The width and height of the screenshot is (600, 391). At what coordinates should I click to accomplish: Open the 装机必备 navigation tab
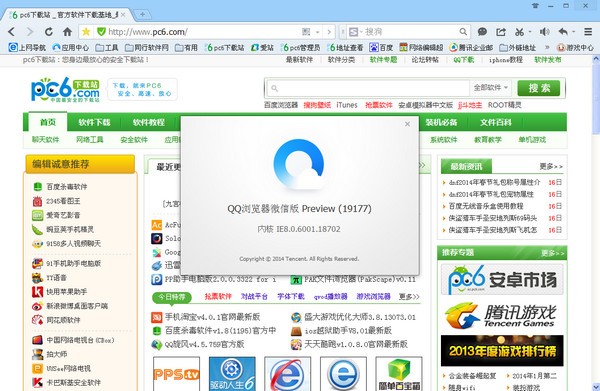pyautogui.click(x=441, y=122)
